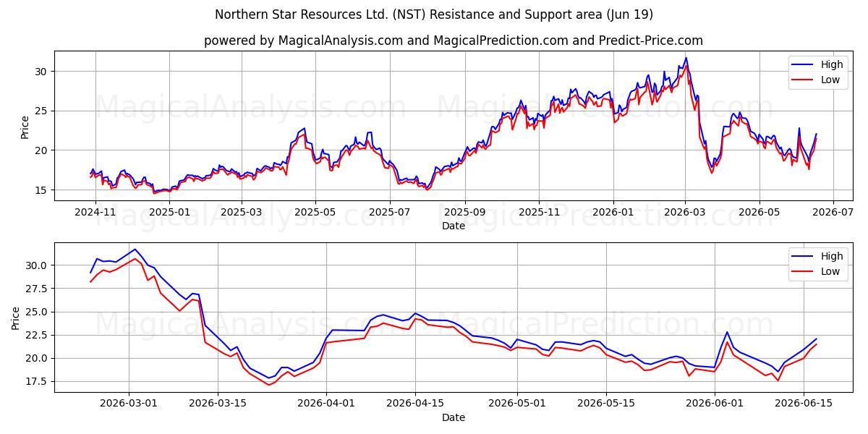This screenshot has width=868, height=434.
Task: Click top chart x-axis label 2025-07
Action: (390, 213)
